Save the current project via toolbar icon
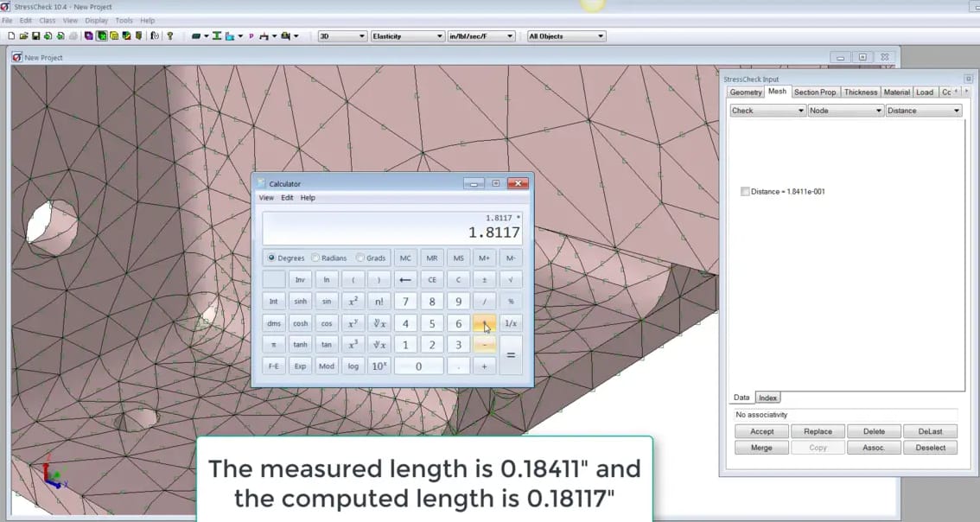980x522 pixels. (36, 35)
